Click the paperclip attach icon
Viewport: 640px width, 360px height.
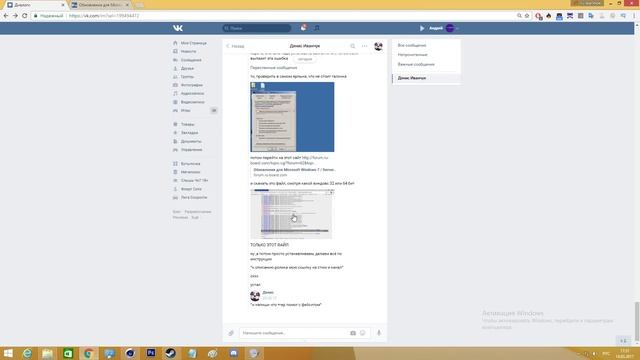coord(231,333)
